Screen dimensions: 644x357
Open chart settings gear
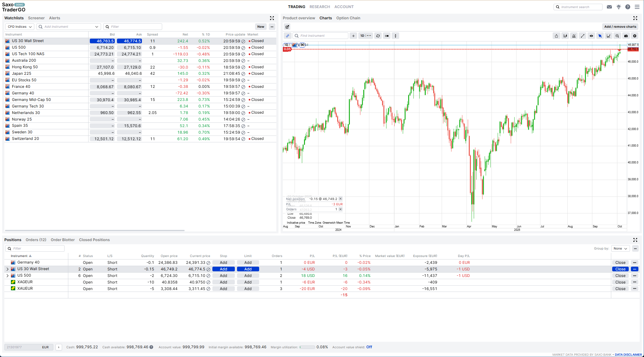point(635,36)
